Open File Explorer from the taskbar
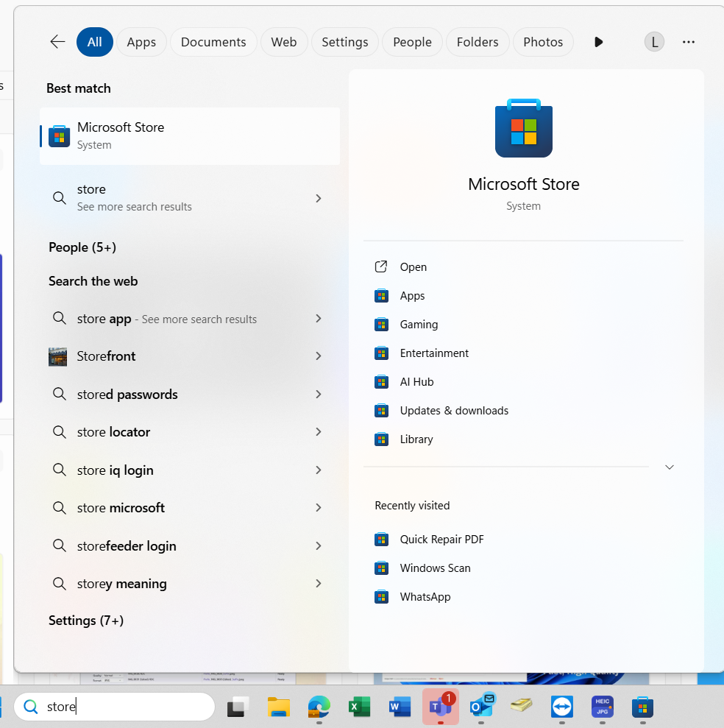 click(278, 707)
